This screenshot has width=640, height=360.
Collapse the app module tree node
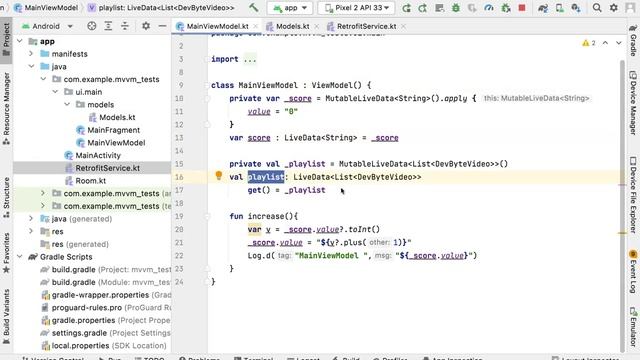[x=20, y=41]
